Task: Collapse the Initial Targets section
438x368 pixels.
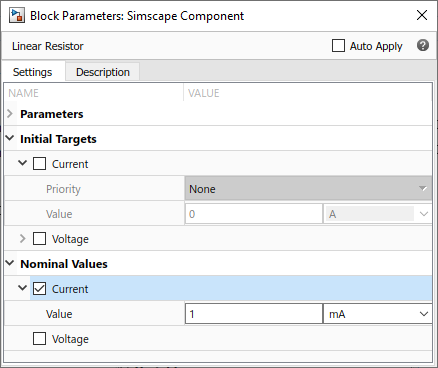Action: 10,138
